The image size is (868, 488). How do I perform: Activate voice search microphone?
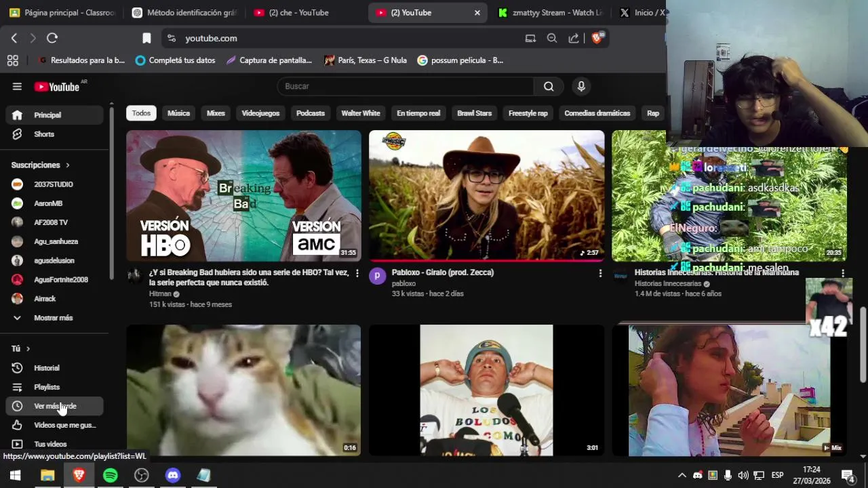tap(581, 86)
